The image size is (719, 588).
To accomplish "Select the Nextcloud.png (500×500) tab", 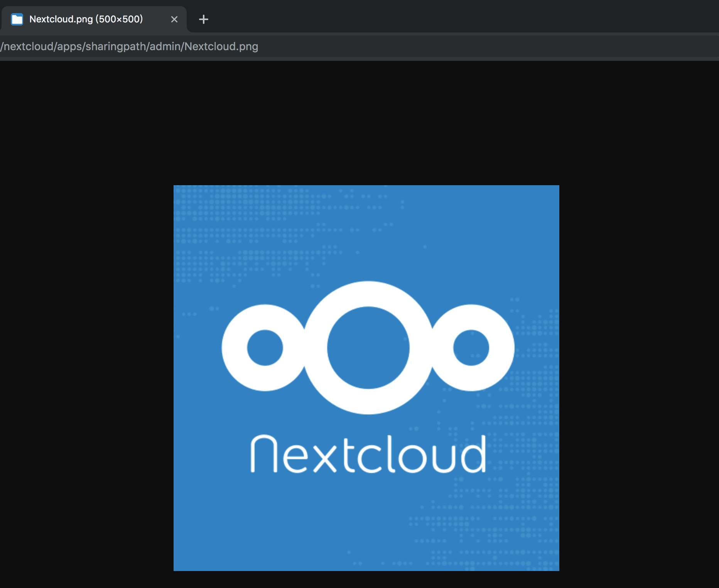I will (94, 19).
